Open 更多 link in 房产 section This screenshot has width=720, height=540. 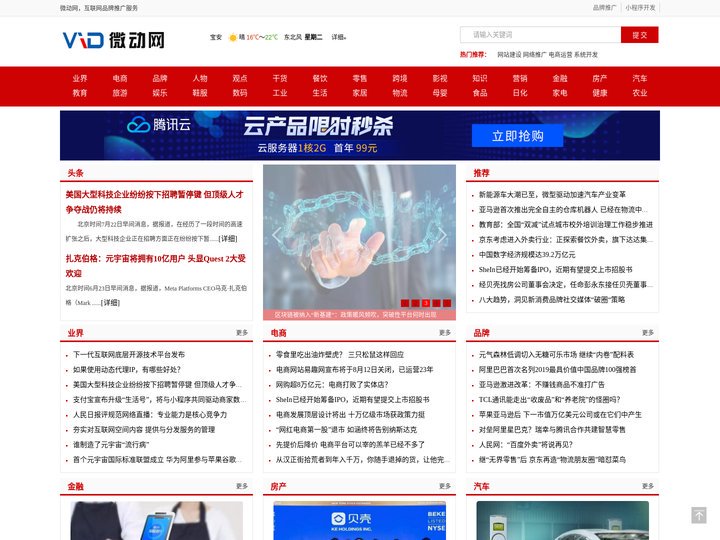point(444,486)
